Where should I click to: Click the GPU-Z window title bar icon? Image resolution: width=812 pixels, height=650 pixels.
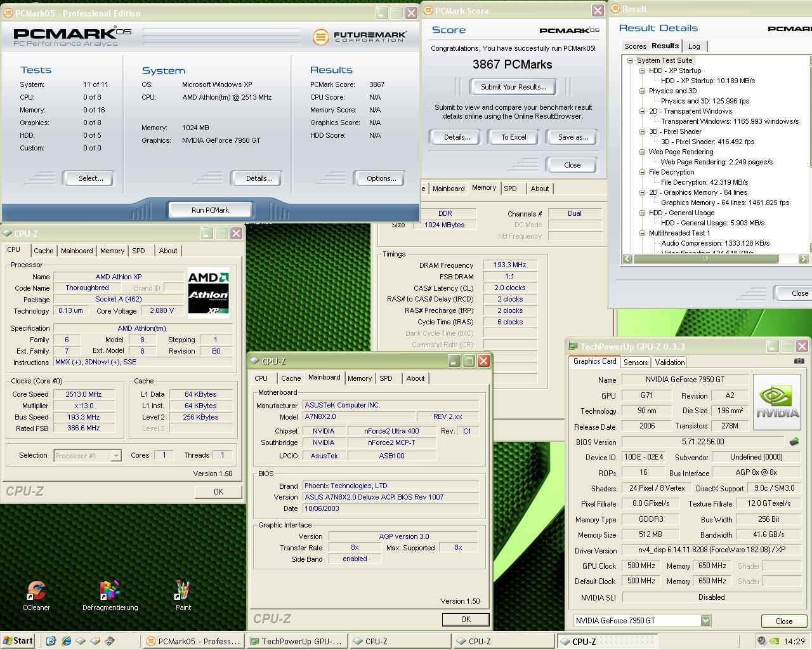(573, 347)
